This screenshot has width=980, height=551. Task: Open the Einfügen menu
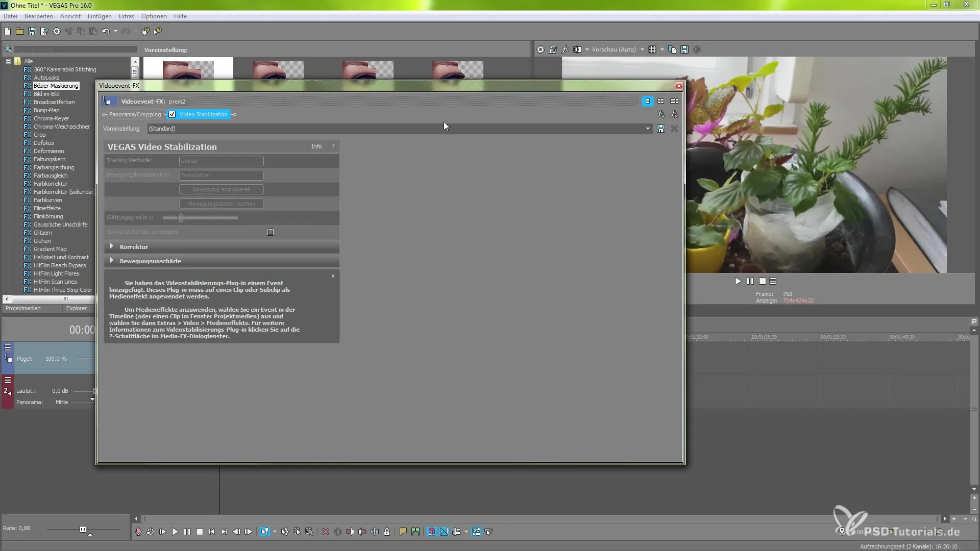[x=100, y=16]
